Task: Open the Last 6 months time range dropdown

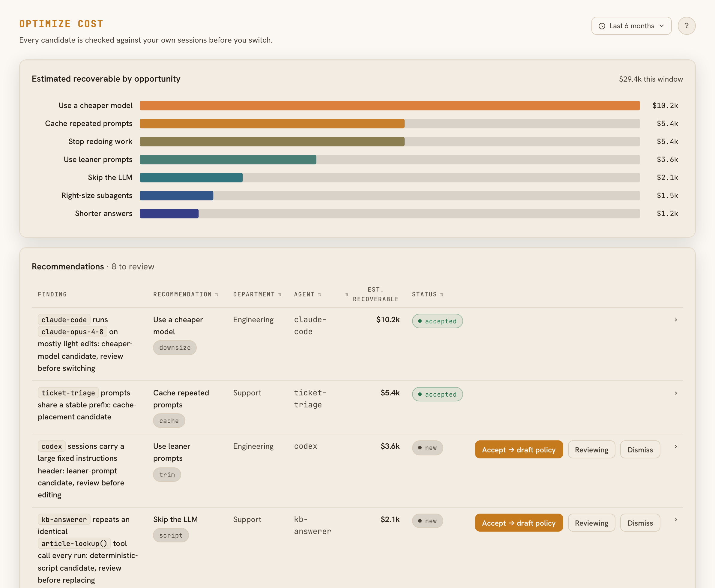Action: click(x=631, y=26)
